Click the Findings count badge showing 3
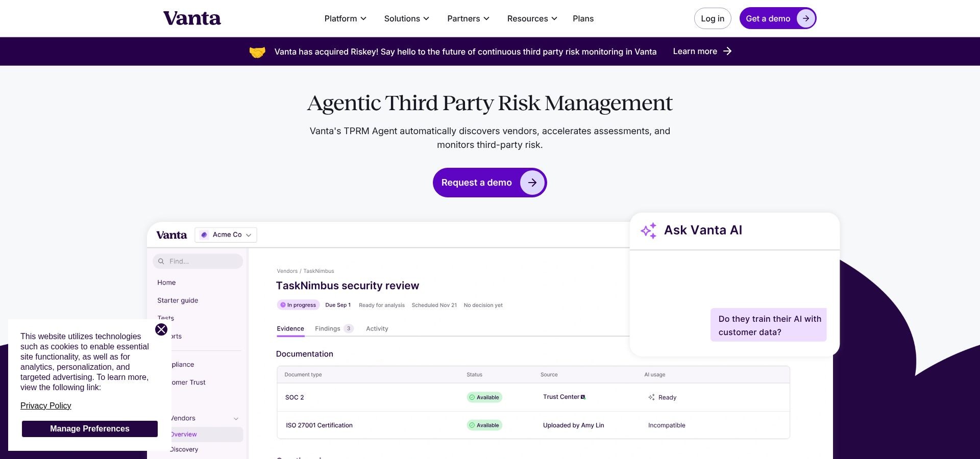Image resolution: width=980 pixels, height=459 pixels. (x=349, y=328)
